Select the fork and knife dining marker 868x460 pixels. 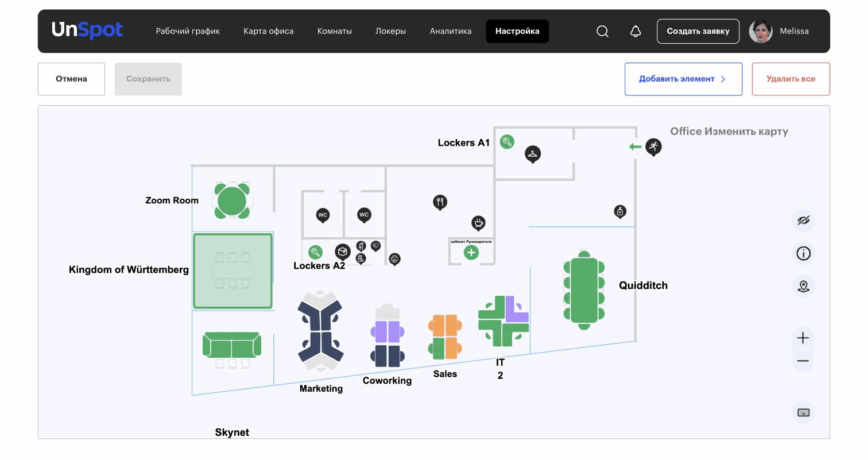pos(440,202)
